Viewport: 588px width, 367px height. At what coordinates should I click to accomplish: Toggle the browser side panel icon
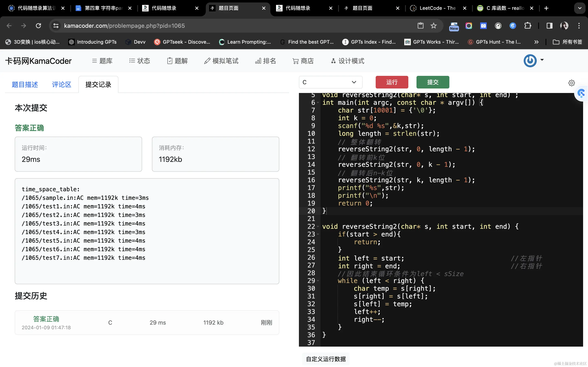tap(549, 26)
